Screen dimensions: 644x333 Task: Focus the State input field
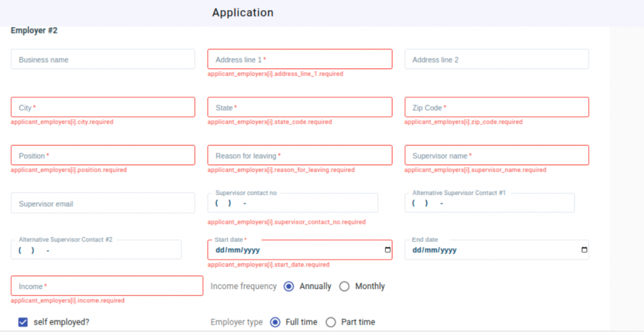299,107
